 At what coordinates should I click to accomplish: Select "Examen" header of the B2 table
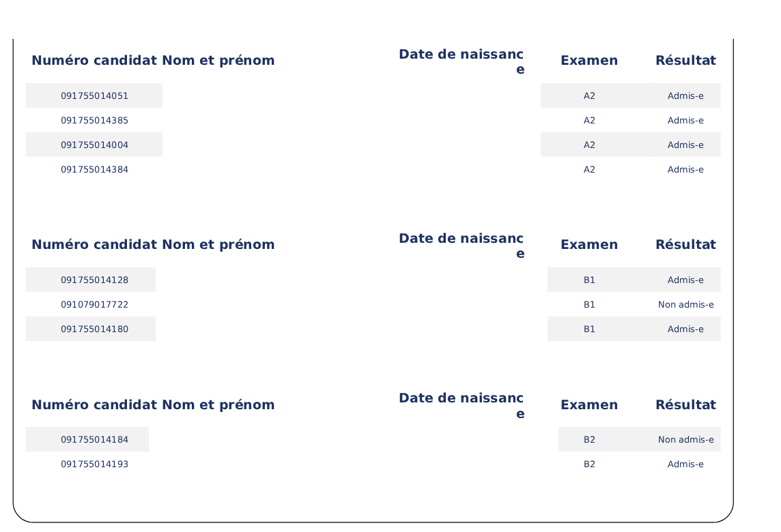589,405
